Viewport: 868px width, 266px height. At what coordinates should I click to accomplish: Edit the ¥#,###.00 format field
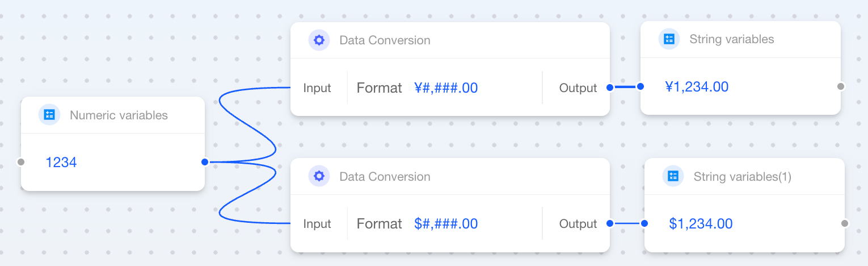pos(446,88)
